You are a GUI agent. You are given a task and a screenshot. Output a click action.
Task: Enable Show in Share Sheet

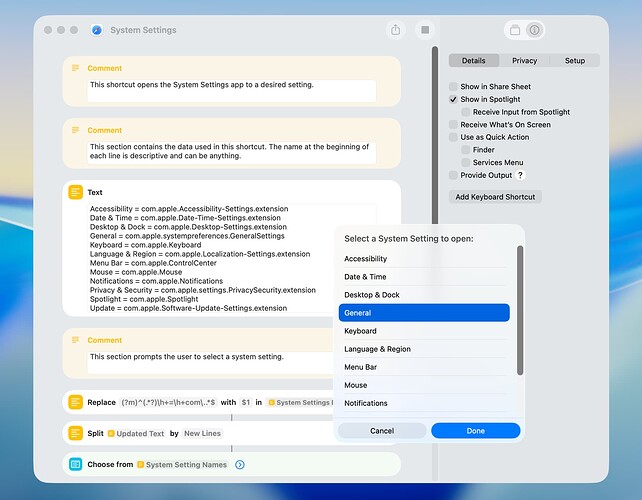pyautogui.click(x=453, y=86)
